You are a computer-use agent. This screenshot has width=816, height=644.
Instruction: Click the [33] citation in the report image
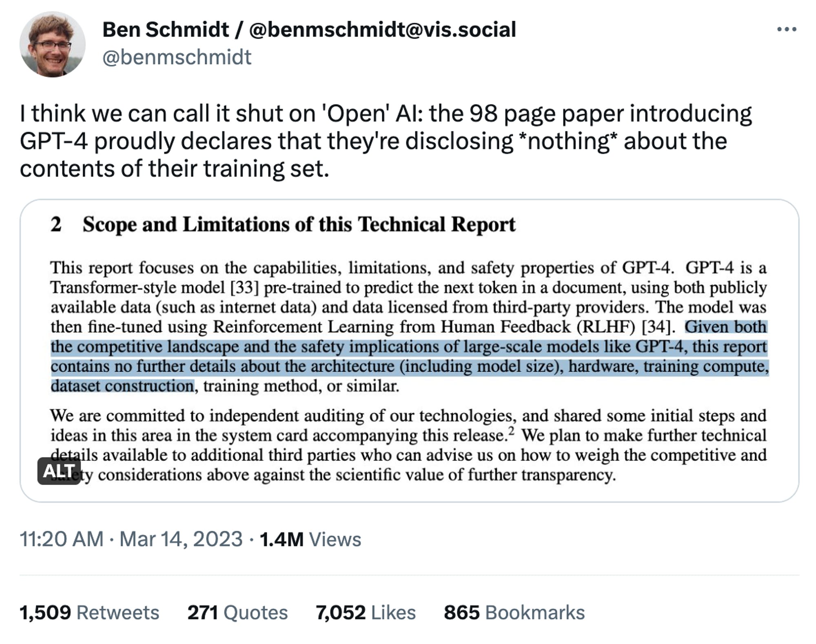coord(244,288)
